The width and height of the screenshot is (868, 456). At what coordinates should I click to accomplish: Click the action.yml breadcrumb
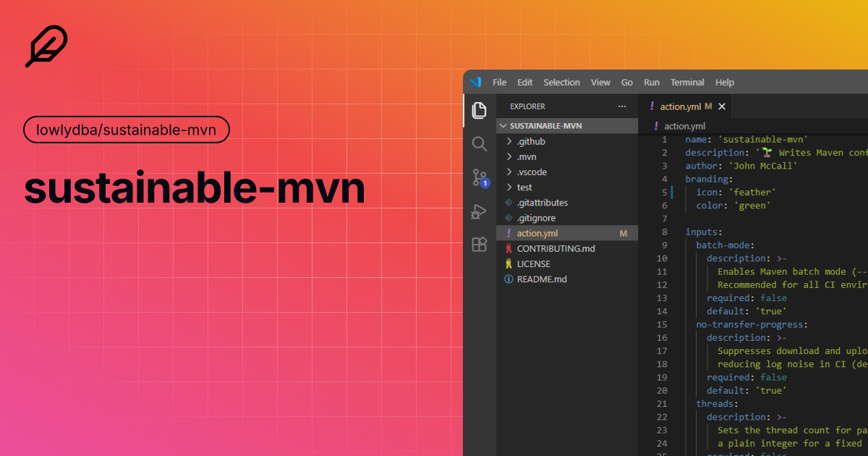coord(685,126)
